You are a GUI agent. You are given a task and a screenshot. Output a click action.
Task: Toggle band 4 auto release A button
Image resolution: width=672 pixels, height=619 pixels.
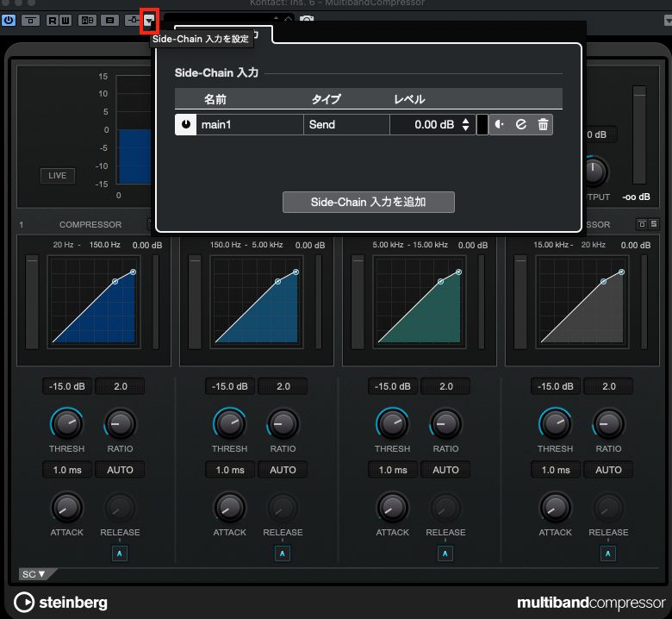click(608, 553)
